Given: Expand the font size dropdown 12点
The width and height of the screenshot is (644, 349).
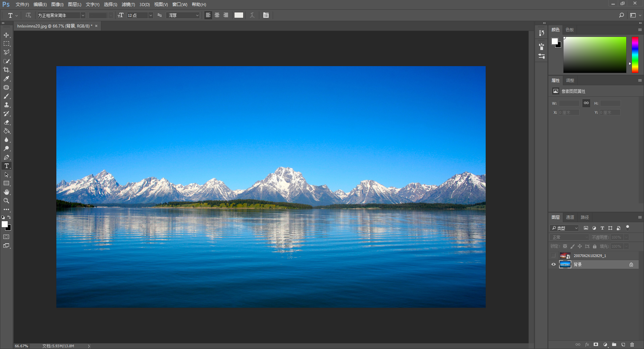Looking at the screenshot, I should tap(151, 15).
